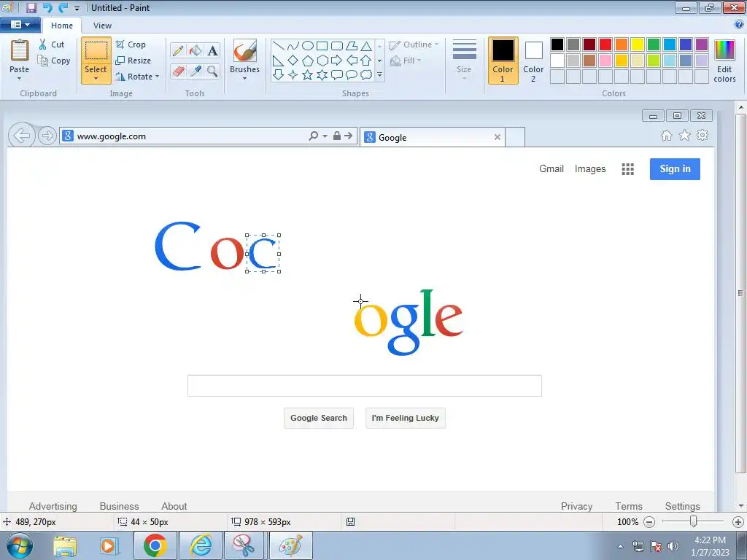
Task: Activate Color 1 selector
Action: pyautogui.click(x=503, y=61)
